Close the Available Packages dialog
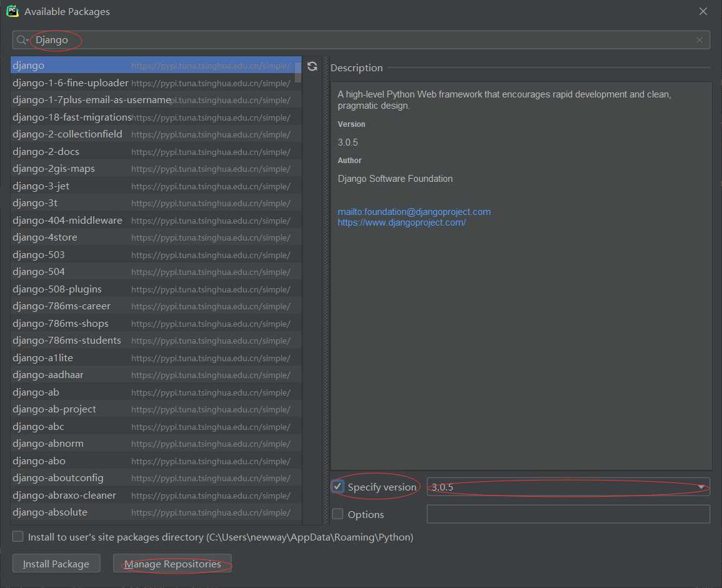The width and height of the screenshot is (722, 588). pos(703,11)
